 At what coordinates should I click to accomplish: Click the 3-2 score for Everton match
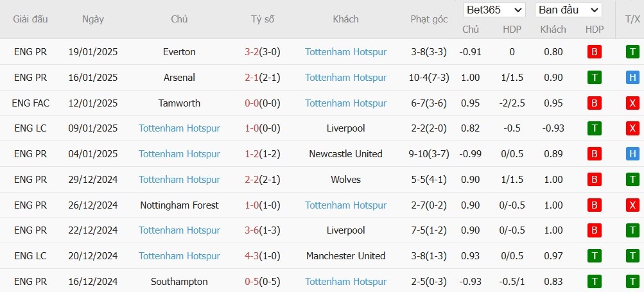(251, 52)
